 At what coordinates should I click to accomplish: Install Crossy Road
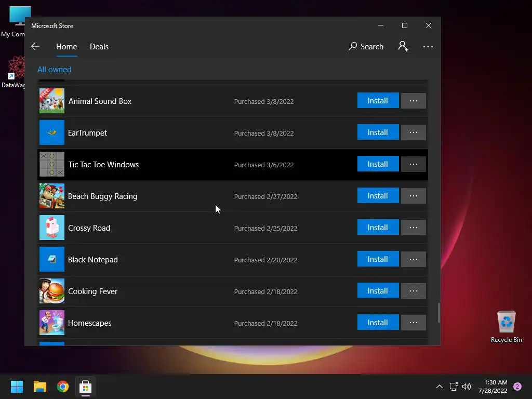click(378, 228)
